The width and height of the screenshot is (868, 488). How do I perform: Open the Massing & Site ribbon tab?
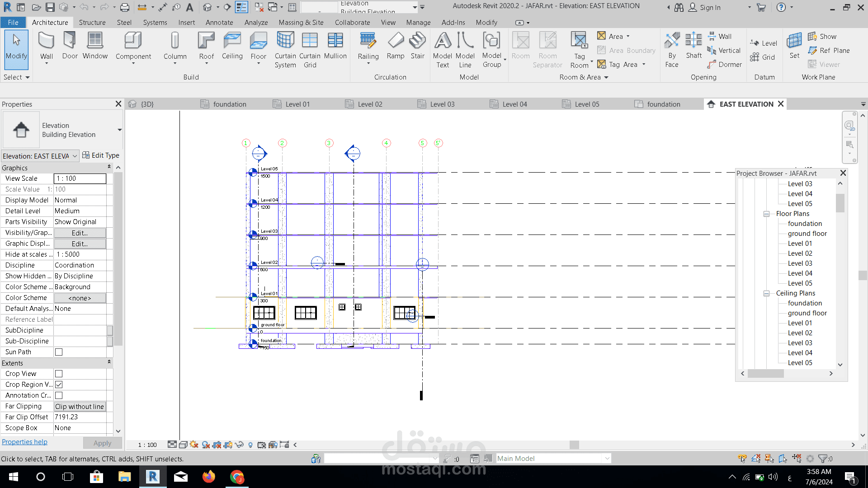(x=301, y=22)
